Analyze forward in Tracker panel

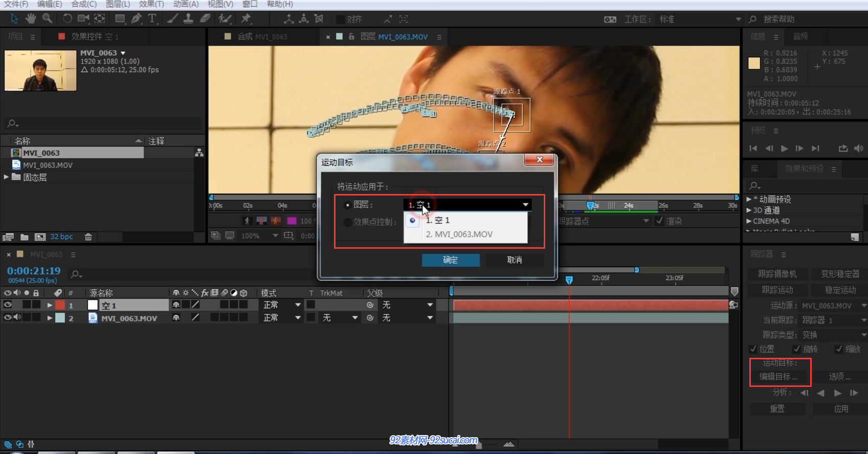837,393
